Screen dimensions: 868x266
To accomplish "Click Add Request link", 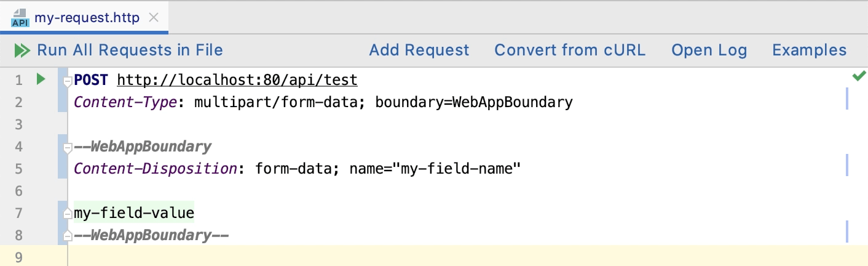I will [419, 50].
